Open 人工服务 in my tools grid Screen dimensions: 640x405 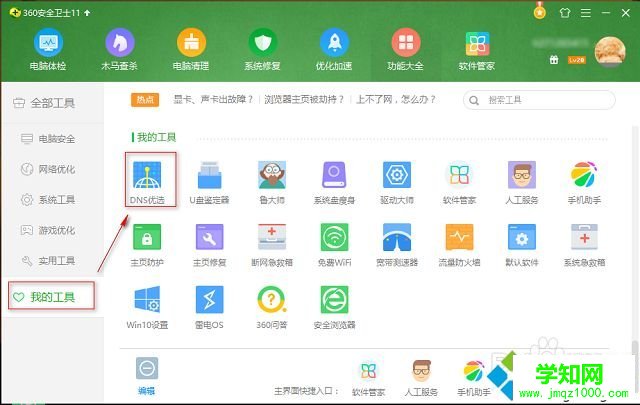(x=522, y=182)
